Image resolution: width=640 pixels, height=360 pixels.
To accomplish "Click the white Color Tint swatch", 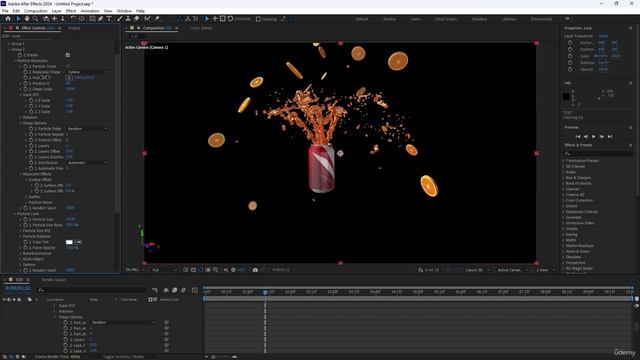I will tap(69, 242).
